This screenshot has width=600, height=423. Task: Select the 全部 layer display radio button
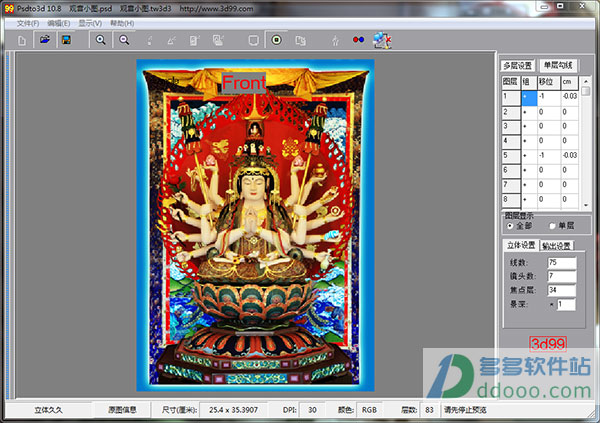[x=510, y=226]
